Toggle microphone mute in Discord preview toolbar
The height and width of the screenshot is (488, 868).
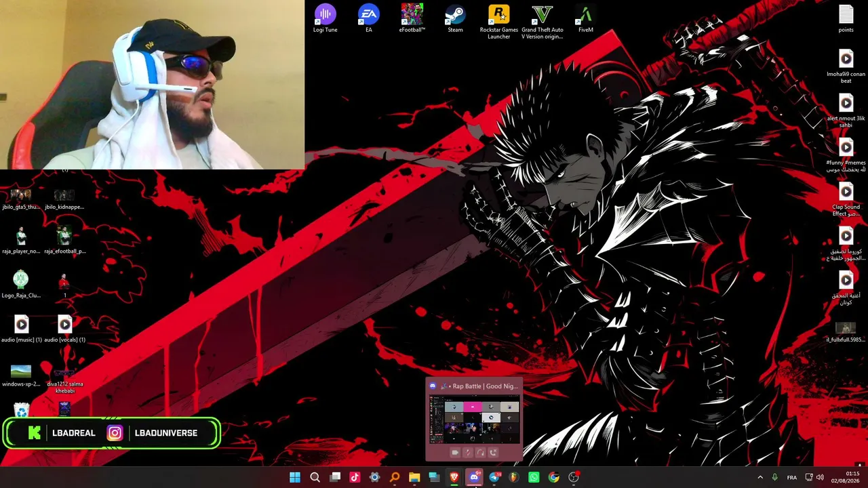point(468,453)
